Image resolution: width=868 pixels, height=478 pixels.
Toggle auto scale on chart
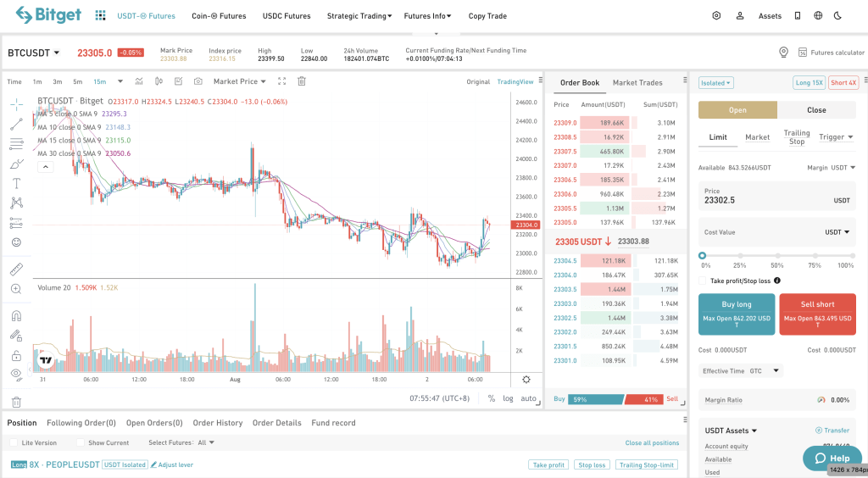tap(528, 398)
